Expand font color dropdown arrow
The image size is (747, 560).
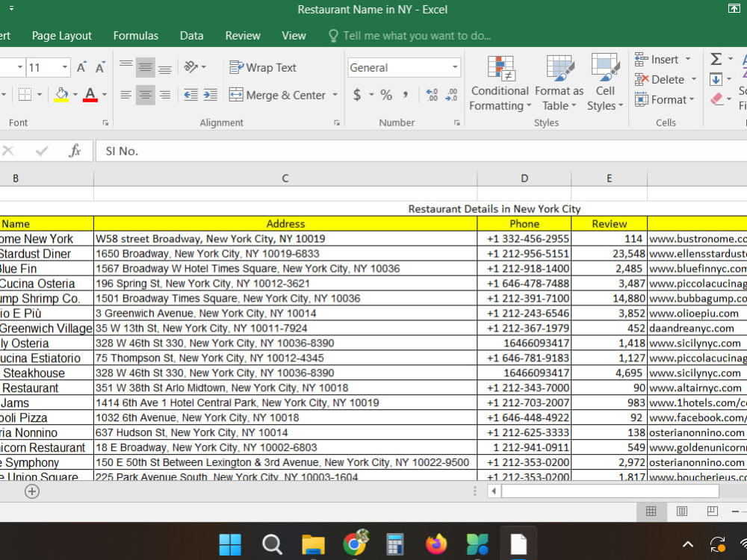point(105,94)
